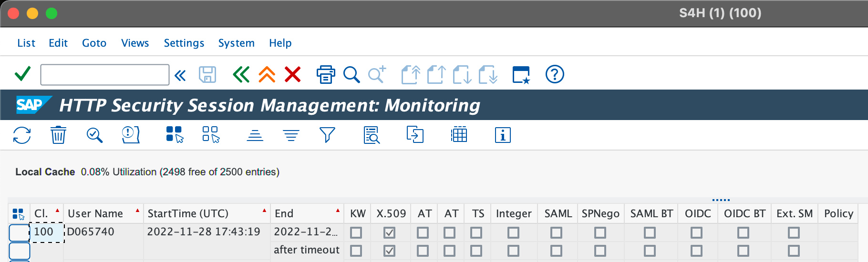Click the SPNego column header
Screen dimensions: 868x262
pyautogui.click(x=600, y=213)
